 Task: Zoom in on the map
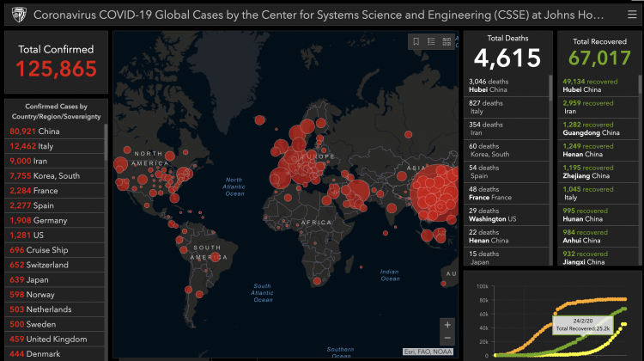point(447,326)
